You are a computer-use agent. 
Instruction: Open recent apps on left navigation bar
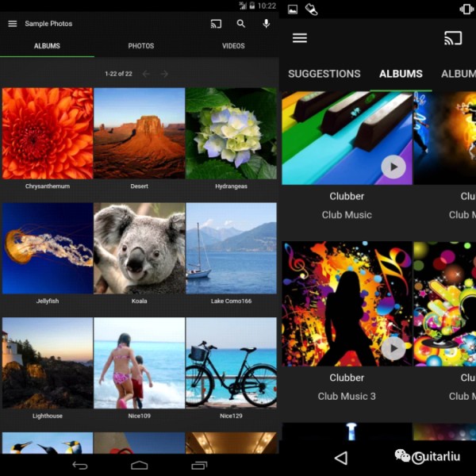(x=199, y=465)
